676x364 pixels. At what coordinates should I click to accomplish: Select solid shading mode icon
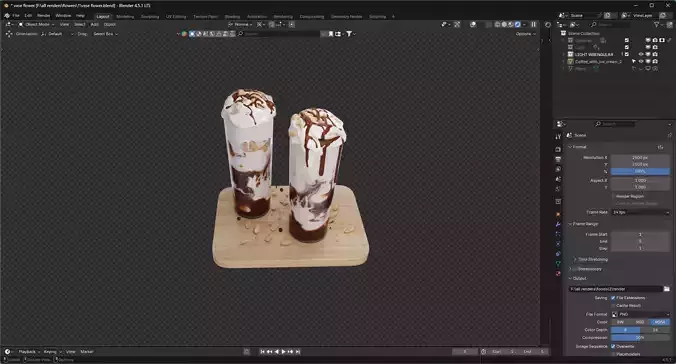pos(504,25)
